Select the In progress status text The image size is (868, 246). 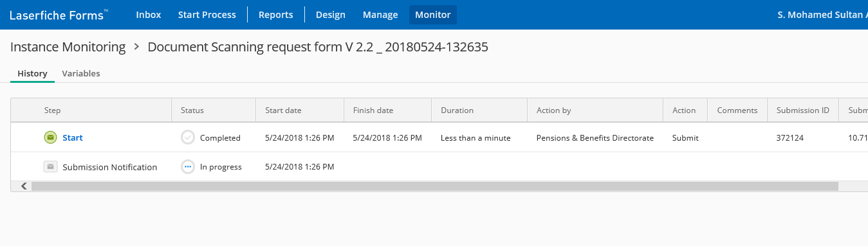[x=221, y=167]
